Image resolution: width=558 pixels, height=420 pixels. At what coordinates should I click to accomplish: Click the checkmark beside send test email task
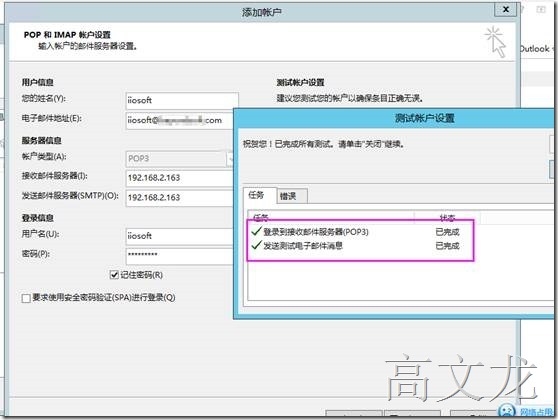(x=256, y=245)
